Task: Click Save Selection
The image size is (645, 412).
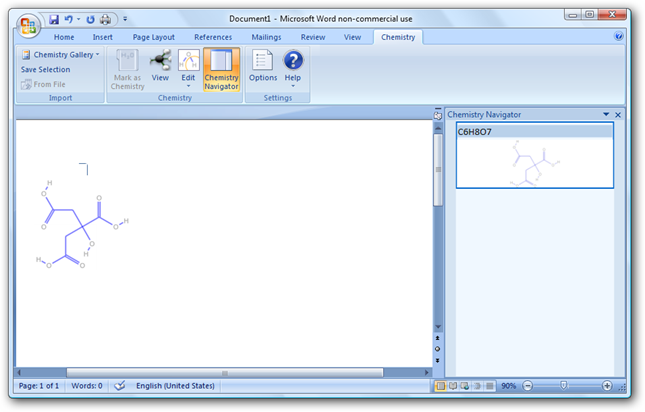Action: tap(45, 69)
